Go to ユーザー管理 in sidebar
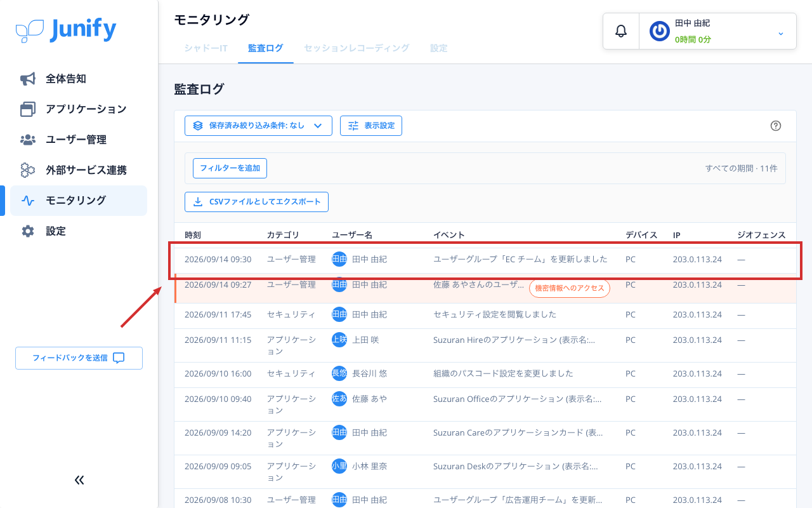The height and width of the screenshot is (508, 812). (79, 140)
